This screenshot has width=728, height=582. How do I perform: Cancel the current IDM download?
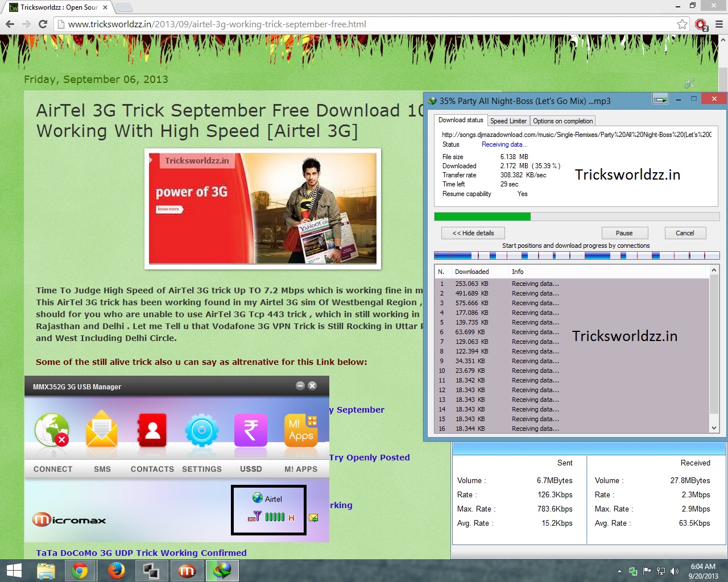(x=685, y=233)
